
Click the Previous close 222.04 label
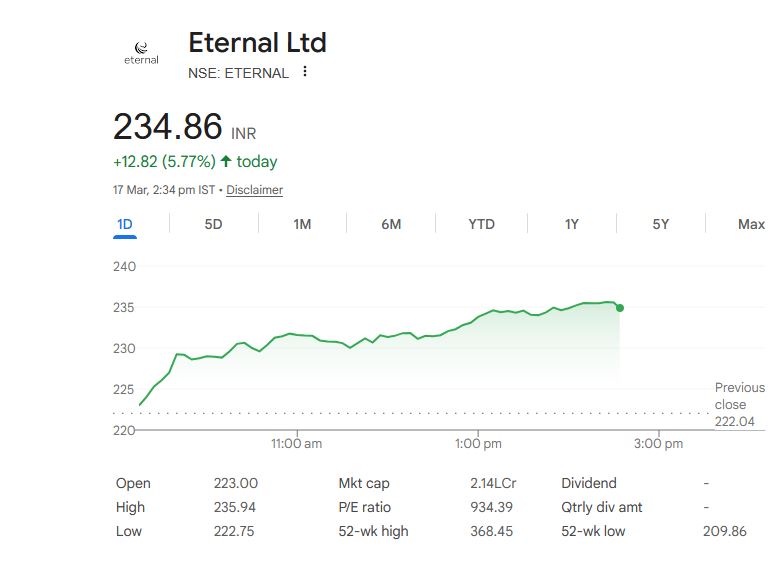tap(739, 402)
